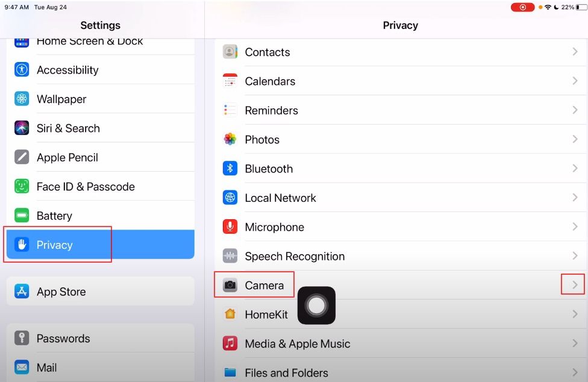Expand Contacts using its chevron
Image resolution: width=588 pixels, height=382 pixels.
click(x=575, y=52)
